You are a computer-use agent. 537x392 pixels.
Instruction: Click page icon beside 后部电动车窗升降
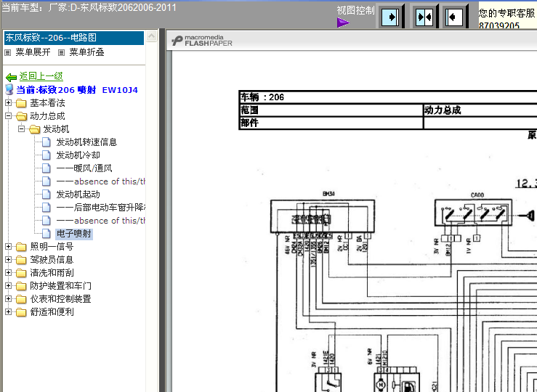(47, 208)
